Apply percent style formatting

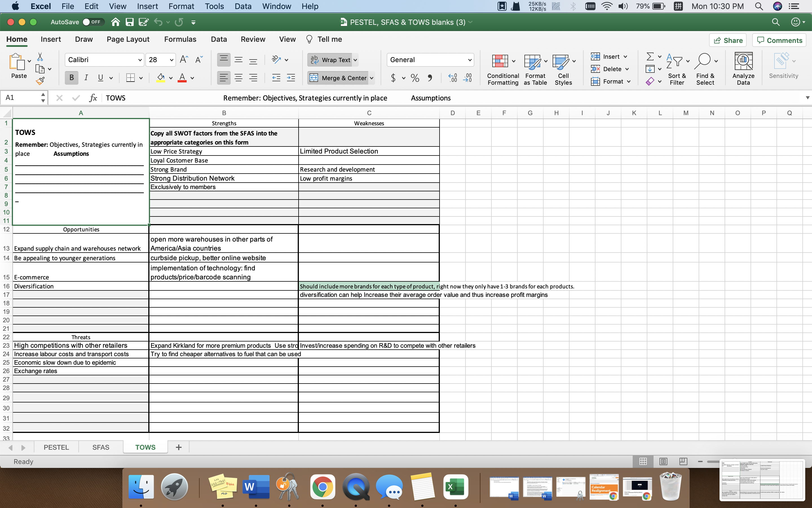(x=415, y=78)
